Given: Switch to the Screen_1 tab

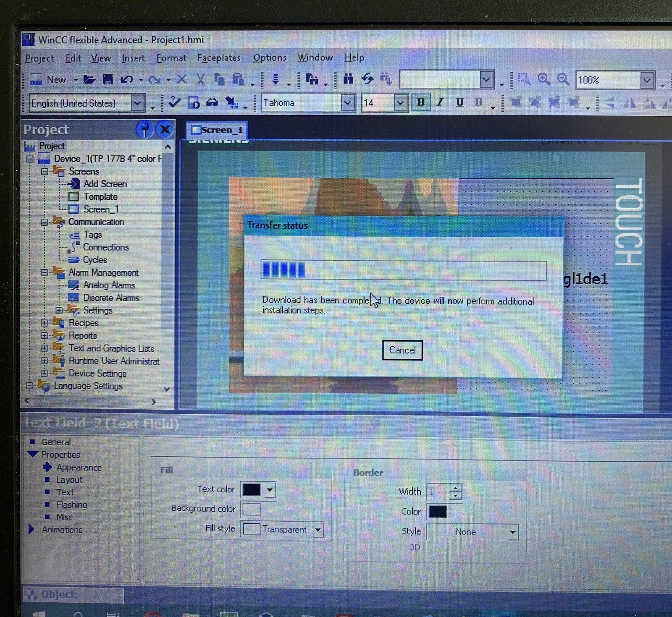Looking at the screenshot, I should [x=217, y=130].
